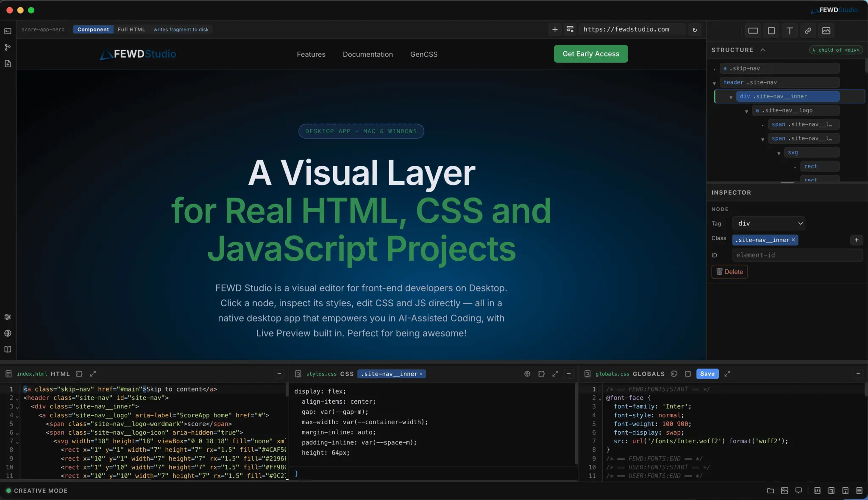Open the chat bubble icon in status bar
The height and width of the screenshot is (500, 868).
click(798, 491)
